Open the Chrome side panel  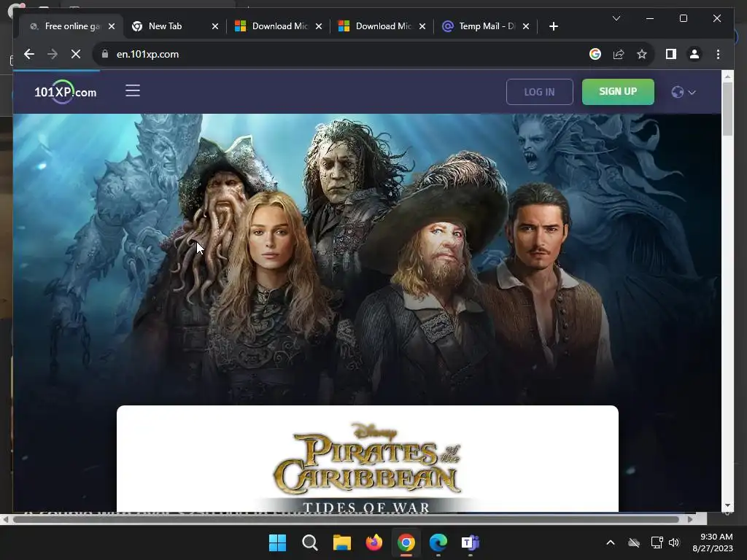pos(671,54)
